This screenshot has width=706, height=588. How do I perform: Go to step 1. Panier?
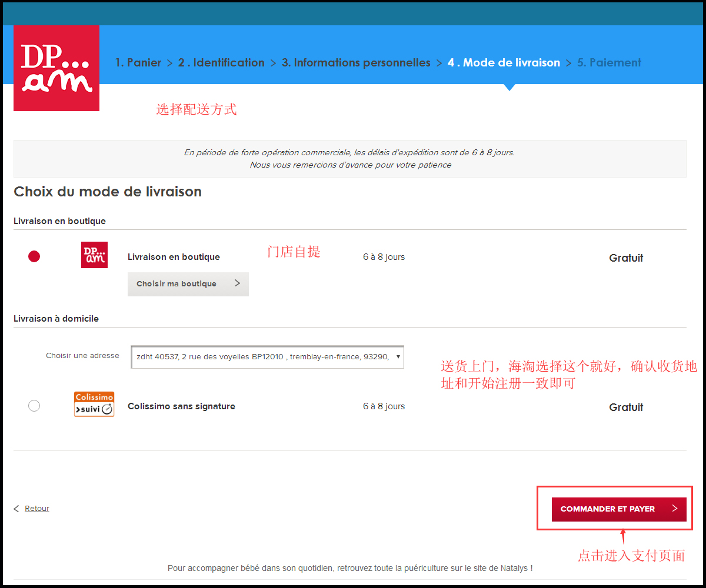pyautogui.click(x=138, y=62)
